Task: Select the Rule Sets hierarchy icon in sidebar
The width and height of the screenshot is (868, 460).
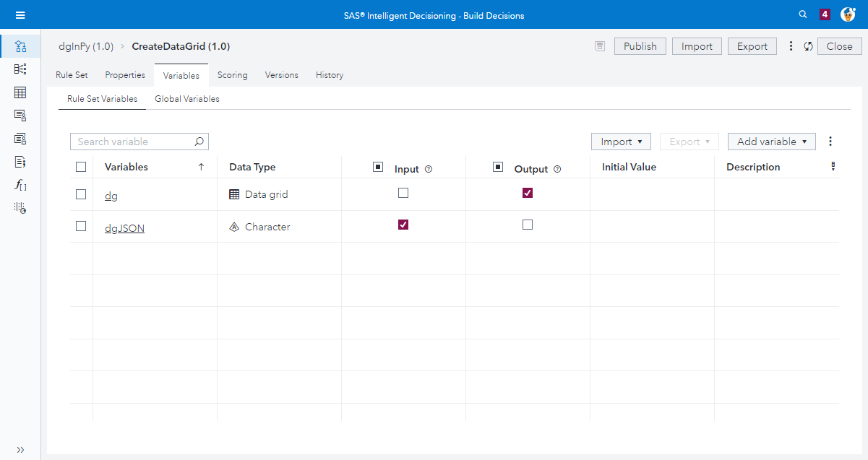Action: [x=20, y=69]
